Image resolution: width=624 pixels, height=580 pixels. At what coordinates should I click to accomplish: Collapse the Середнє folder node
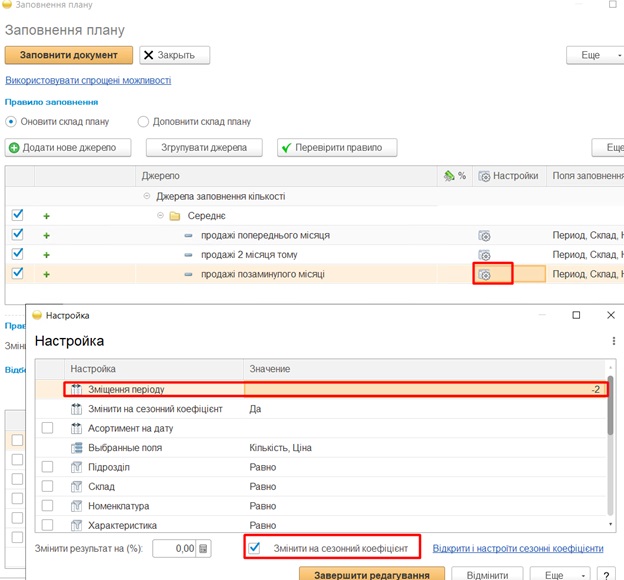tap(161, 216)
